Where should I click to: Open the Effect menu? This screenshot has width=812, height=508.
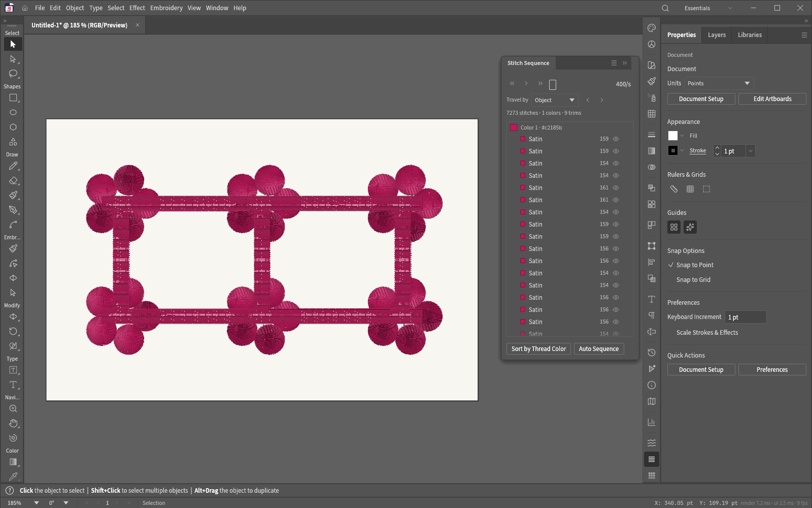(x=137, y=8)
